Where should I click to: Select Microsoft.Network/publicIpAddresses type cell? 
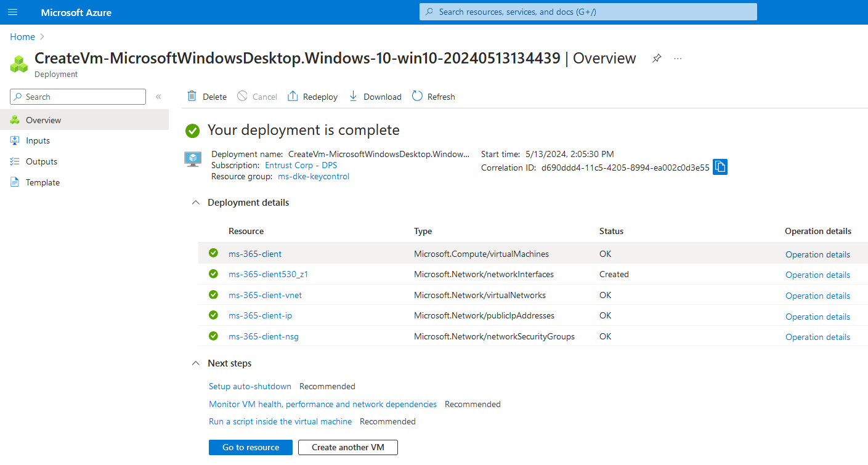click(x=484, y=315)
